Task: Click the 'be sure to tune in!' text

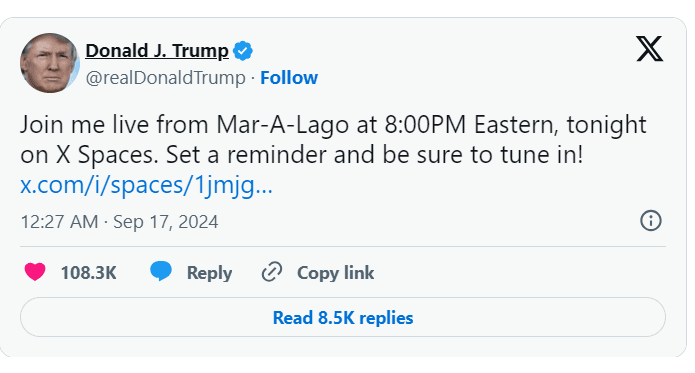Action: [482, 155]
